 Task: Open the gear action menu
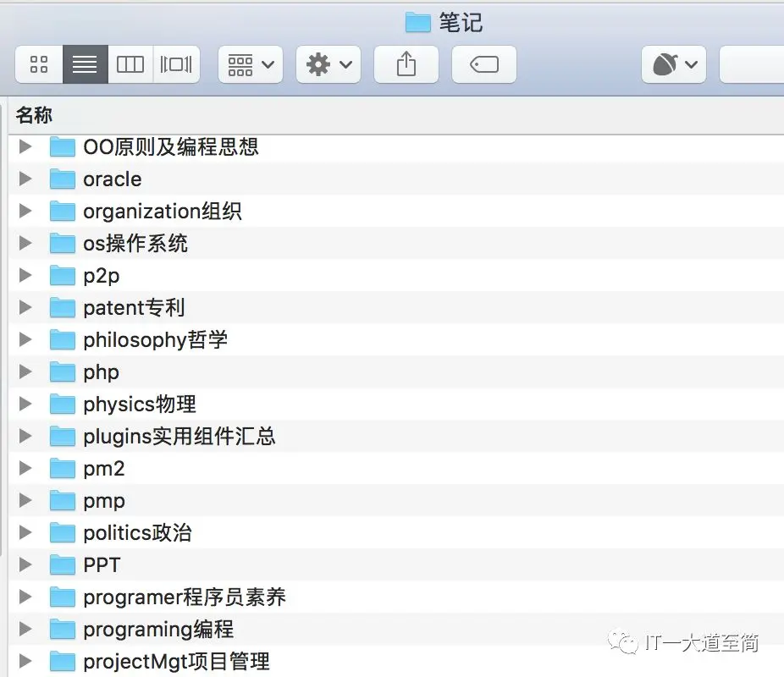click(329, 64)
